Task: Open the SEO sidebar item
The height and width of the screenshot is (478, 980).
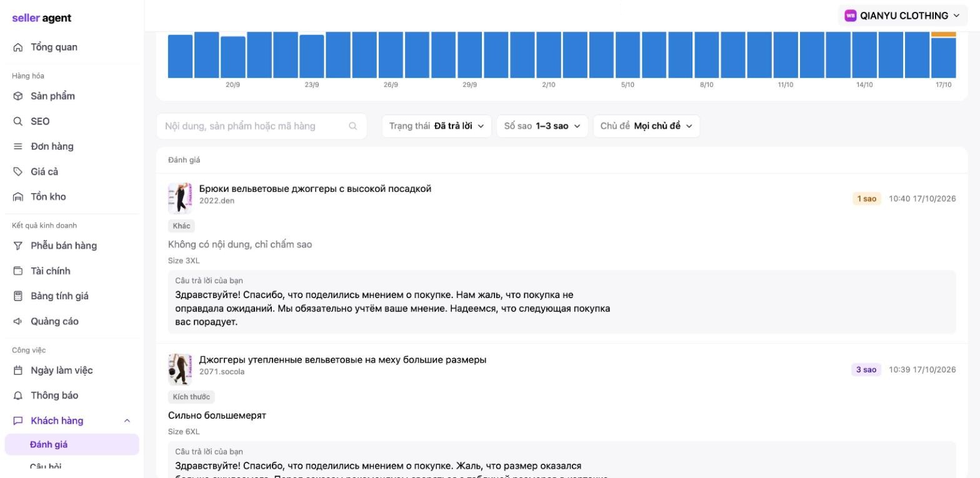Action: coord(72,121)
